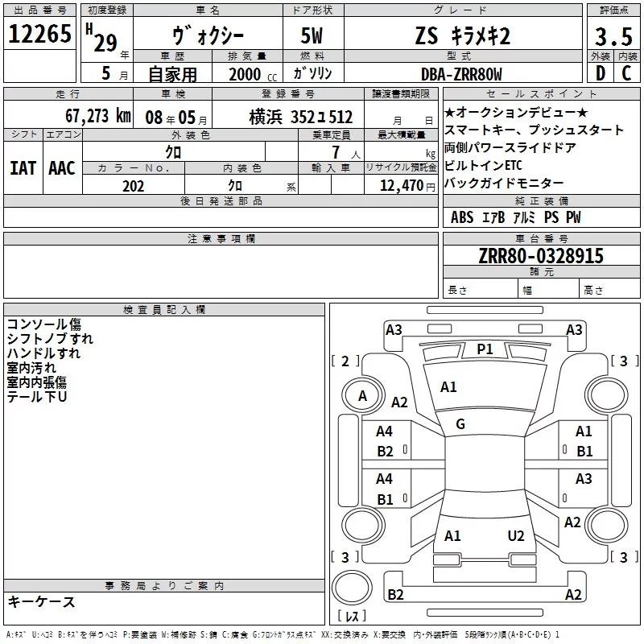This screenshot has width=644, height=644.
Task: Select the car name ヴォクシー
Action: click(208, 35)
